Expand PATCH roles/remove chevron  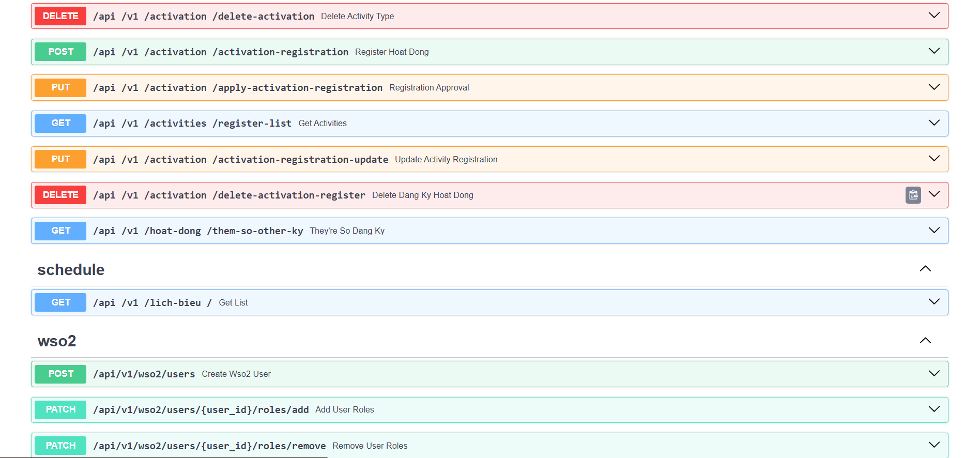point(934,445)
